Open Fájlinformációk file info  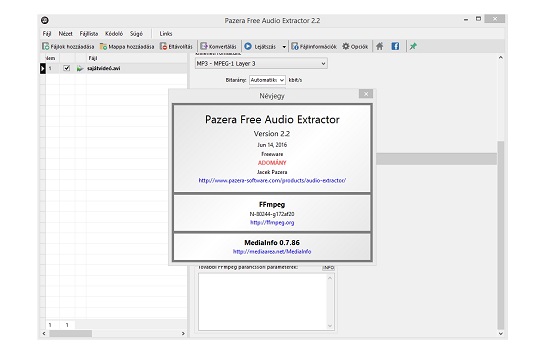(x=314, y=46)
